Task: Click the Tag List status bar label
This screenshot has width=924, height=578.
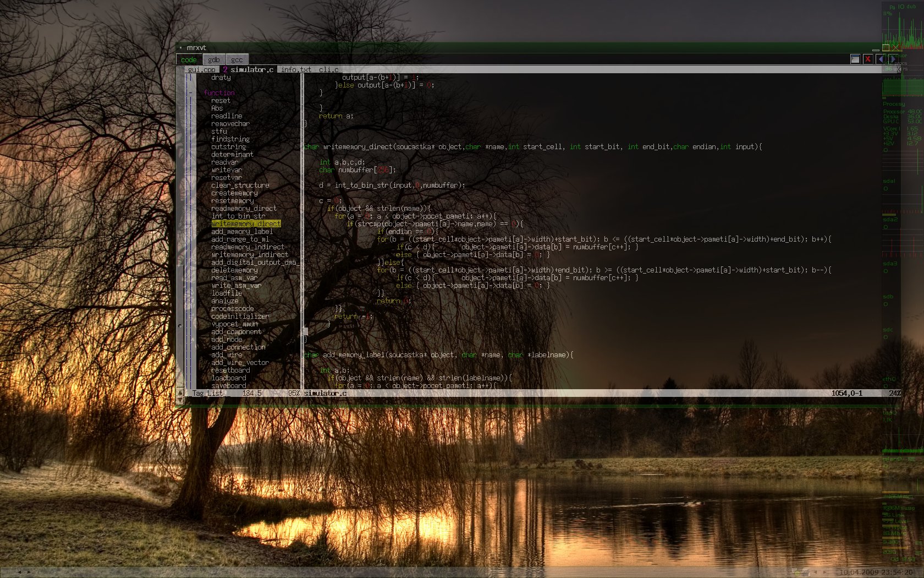Action: coord(207,393)
